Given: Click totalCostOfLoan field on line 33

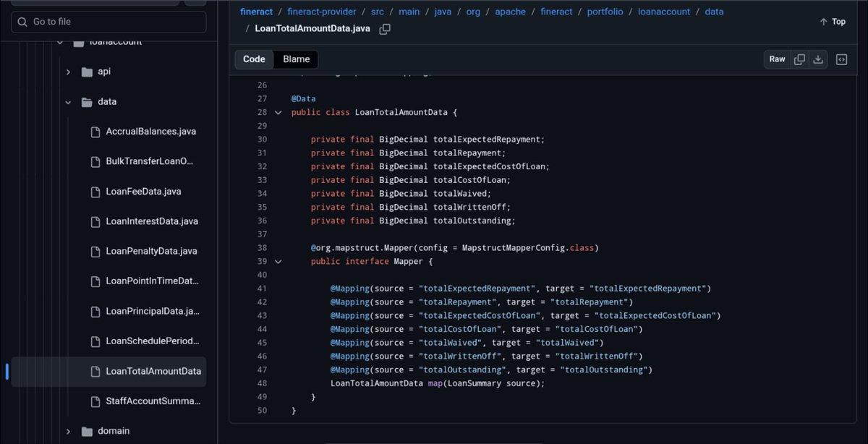Looking at the screenshot, I should [x=470, y=180].
